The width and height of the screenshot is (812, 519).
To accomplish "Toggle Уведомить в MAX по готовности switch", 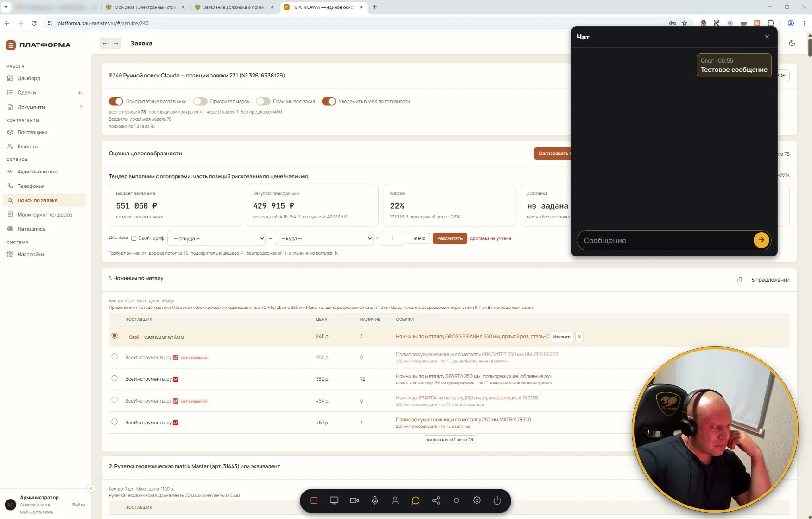I will (329, 101).
